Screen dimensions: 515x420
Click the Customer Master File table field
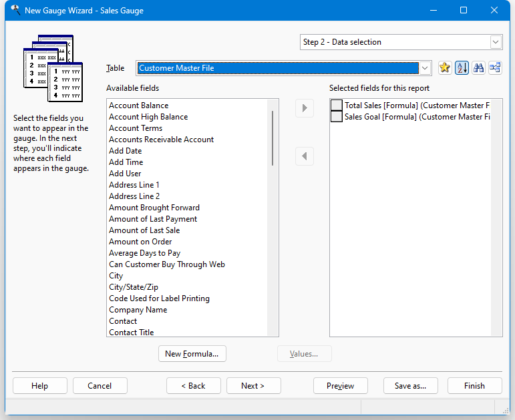pos(278,68)
